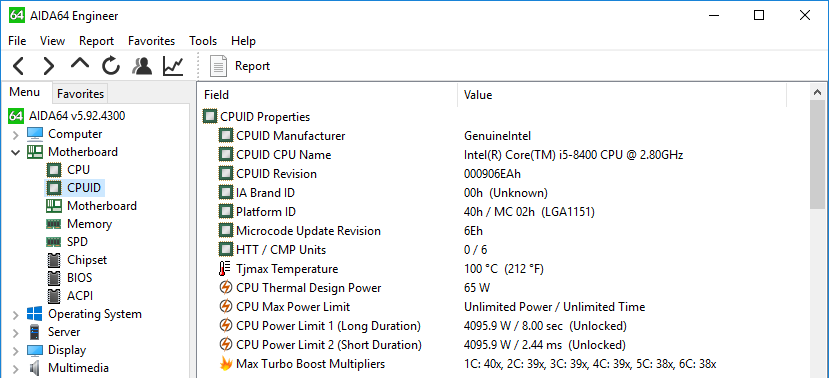The image size is (829, 378).
Task: Click the Report document icon
Action: [218, 66]
